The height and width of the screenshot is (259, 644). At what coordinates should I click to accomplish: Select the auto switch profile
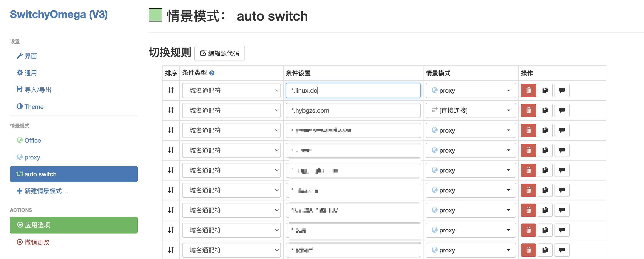click(x=74, y=174)
